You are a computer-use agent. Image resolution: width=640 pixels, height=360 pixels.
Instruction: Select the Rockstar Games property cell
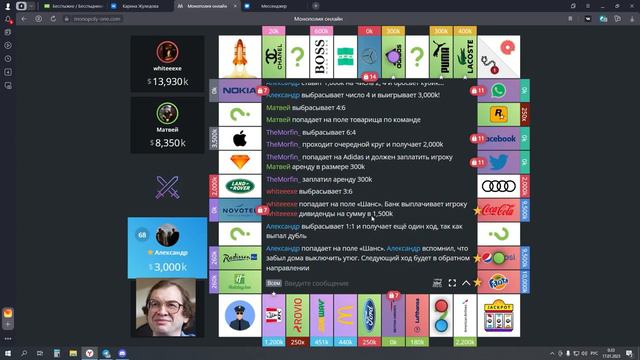click(498, 114)
